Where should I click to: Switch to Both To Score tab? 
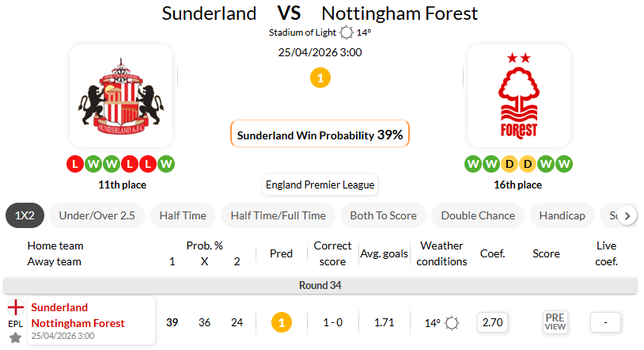384,215
